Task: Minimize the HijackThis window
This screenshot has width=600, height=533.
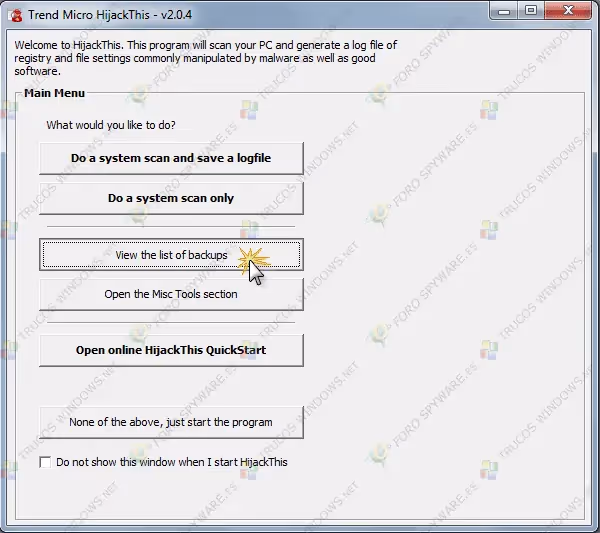Action: point(504,11)
